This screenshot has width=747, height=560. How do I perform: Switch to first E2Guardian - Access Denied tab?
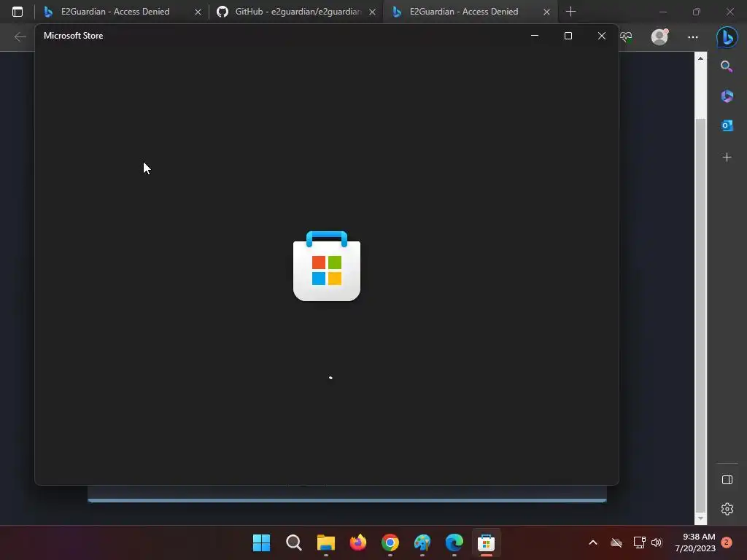tap(115, 12)
